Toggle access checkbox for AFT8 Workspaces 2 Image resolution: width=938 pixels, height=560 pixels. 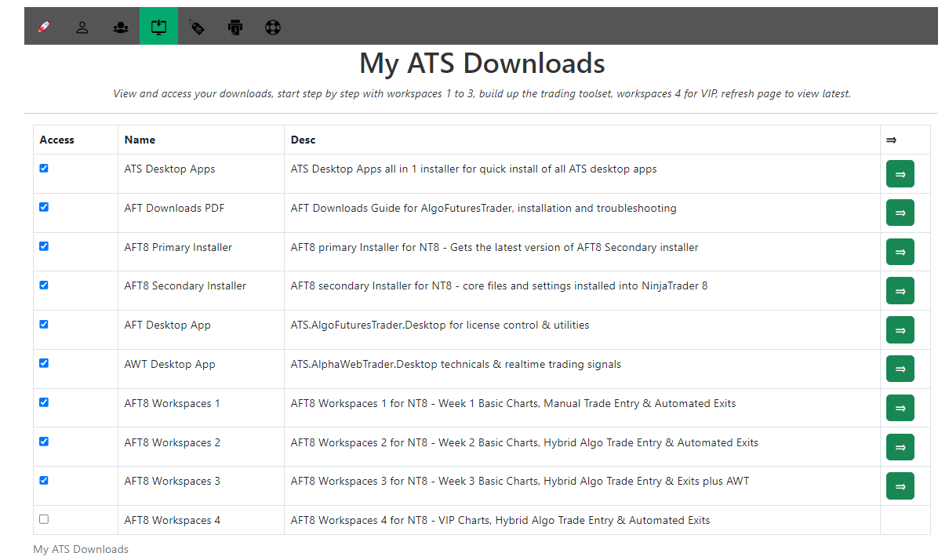44,442
